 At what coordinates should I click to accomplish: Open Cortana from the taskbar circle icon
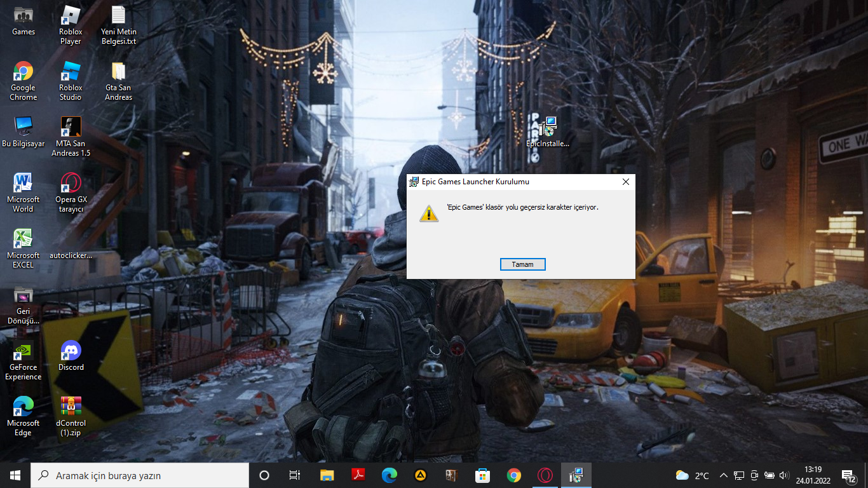click(264, 475)
